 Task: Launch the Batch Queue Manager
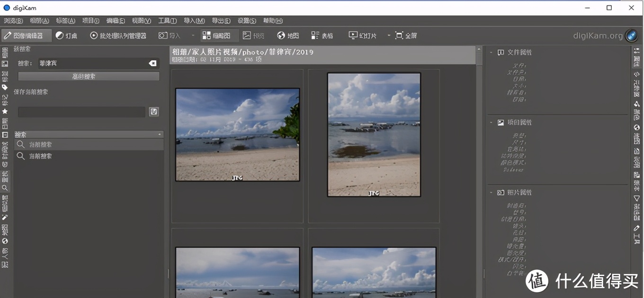[118, 35]
